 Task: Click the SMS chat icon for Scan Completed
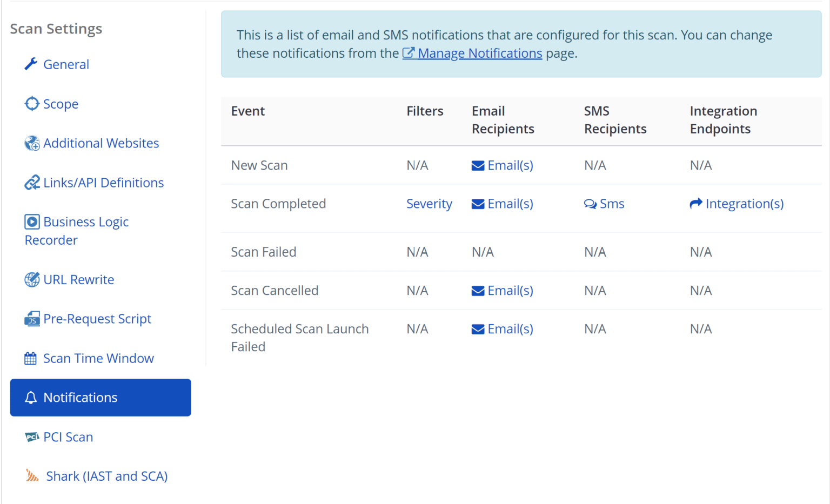(x=590, y=204)
